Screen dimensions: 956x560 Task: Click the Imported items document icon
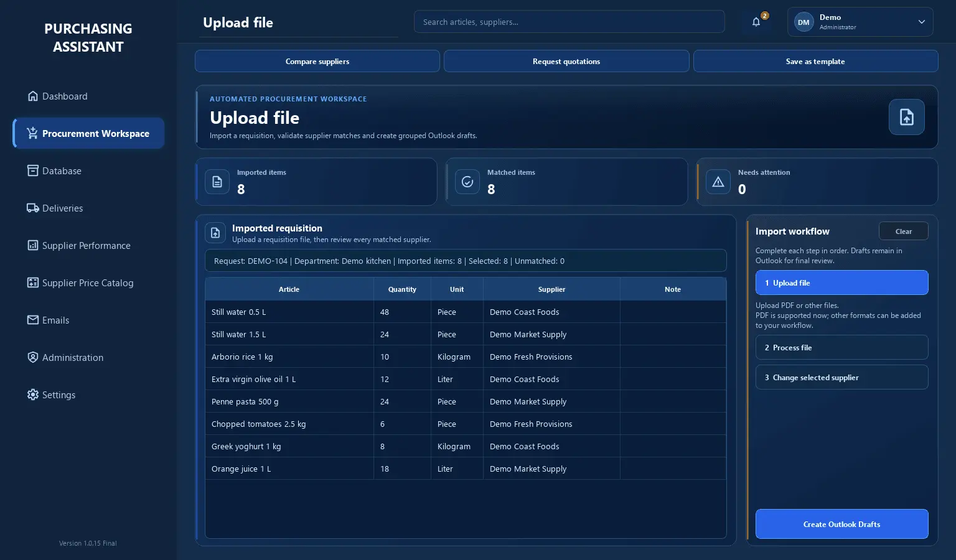(x=217, y=182)
